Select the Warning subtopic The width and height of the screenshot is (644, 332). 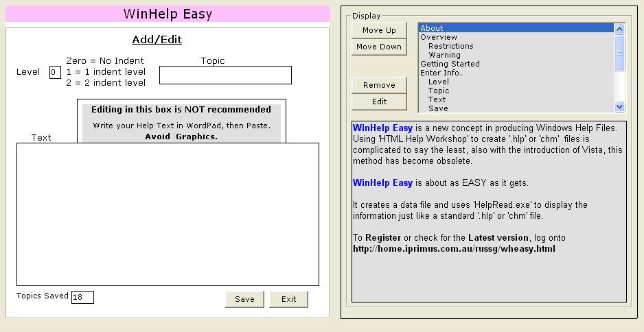click(x=516, y=55)
